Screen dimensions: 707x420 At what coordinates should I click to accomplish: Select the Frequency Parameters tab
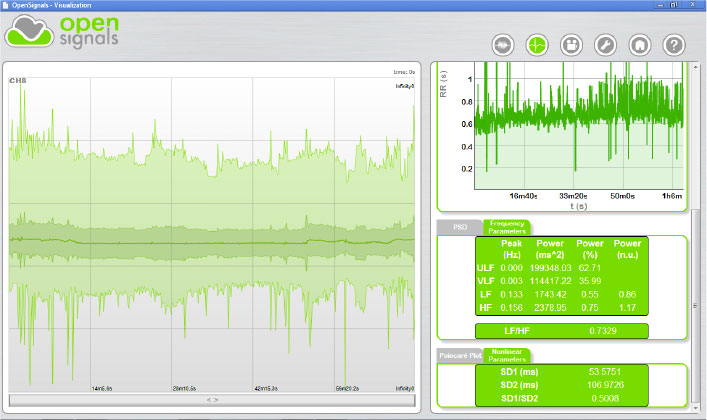pyautogui.click(x=506, y=227)
